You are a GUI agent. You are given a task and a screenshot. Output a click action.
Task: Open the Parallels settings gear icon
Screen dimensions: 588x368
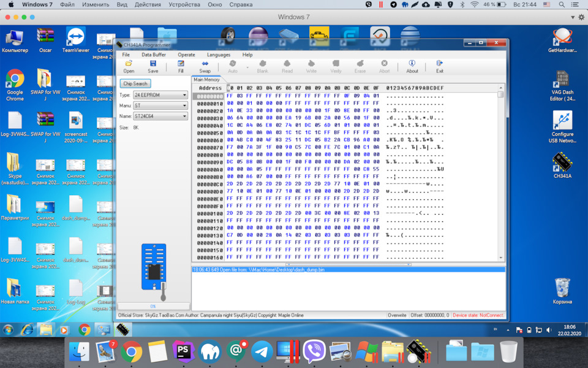581,17
